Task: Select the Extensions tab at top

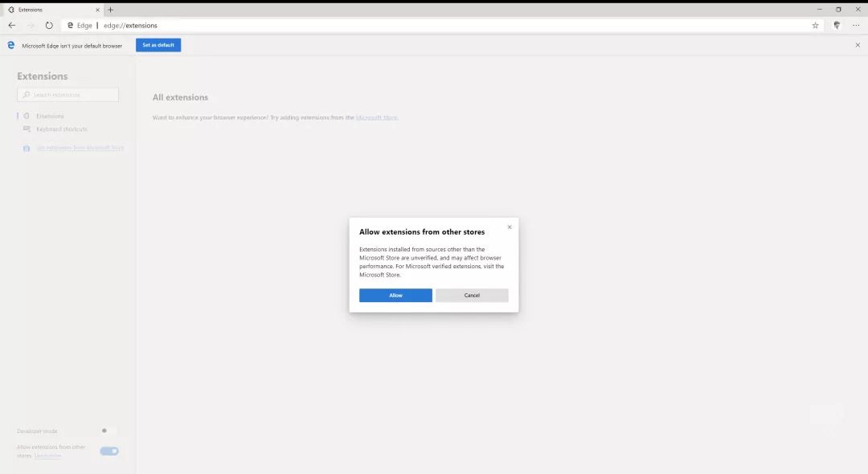Action: 52,10
